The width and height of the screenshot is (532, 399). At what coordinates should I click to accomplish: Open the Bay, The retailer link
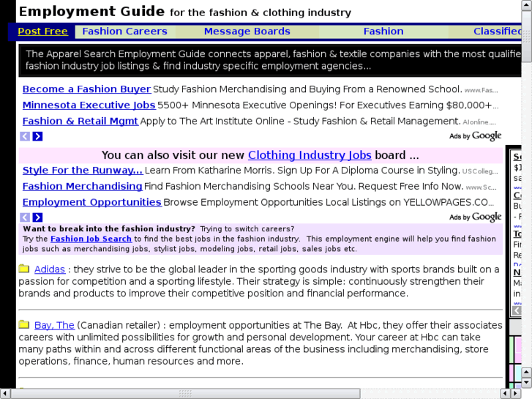point(54,325)
